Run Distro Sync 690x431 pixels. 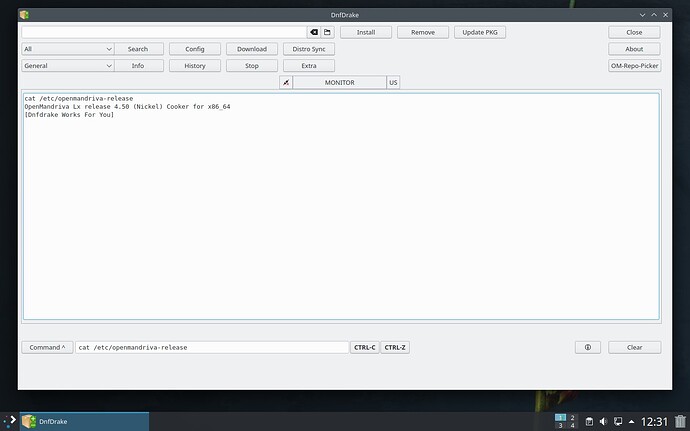click(x=309, y=49)
